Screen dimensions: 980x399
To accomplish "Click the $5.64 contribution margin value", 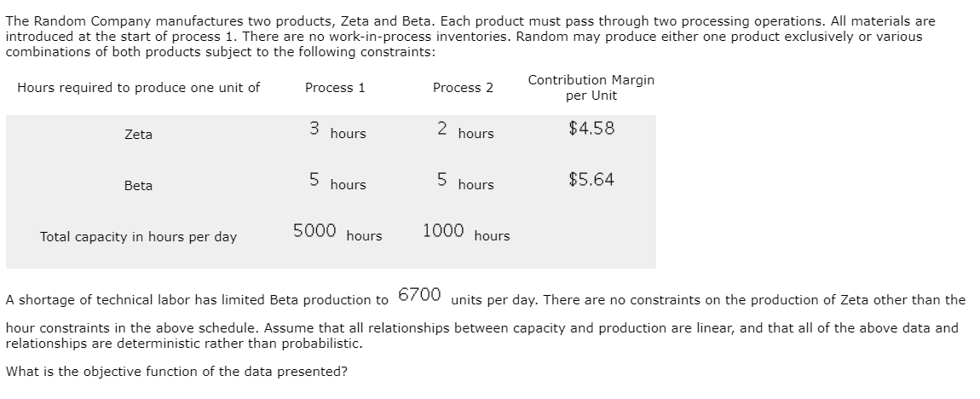I will pyautogui.click(x=592, y=180).
